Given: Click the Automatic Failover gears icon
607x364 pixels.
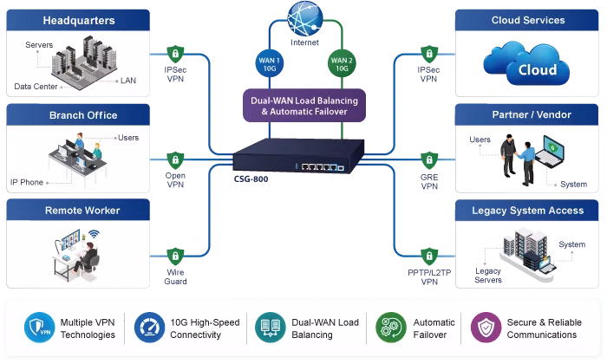Looking at the screenshot, I should click(x=391, y=328).
